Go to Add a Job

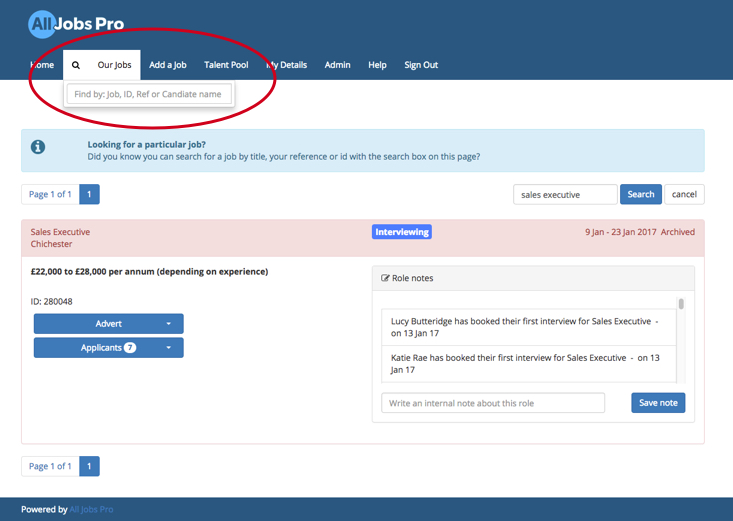pos(168,65)
